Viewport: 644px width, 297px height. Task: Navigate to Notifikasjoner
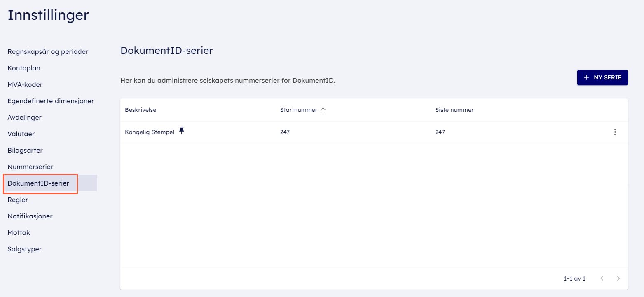(x=30, y=216)
